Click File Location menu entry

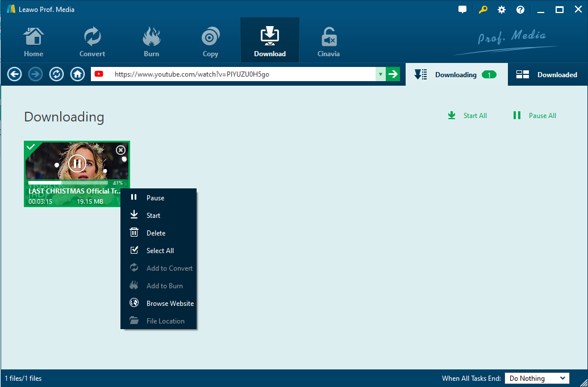pyautogui.click(x=159, y=321)
